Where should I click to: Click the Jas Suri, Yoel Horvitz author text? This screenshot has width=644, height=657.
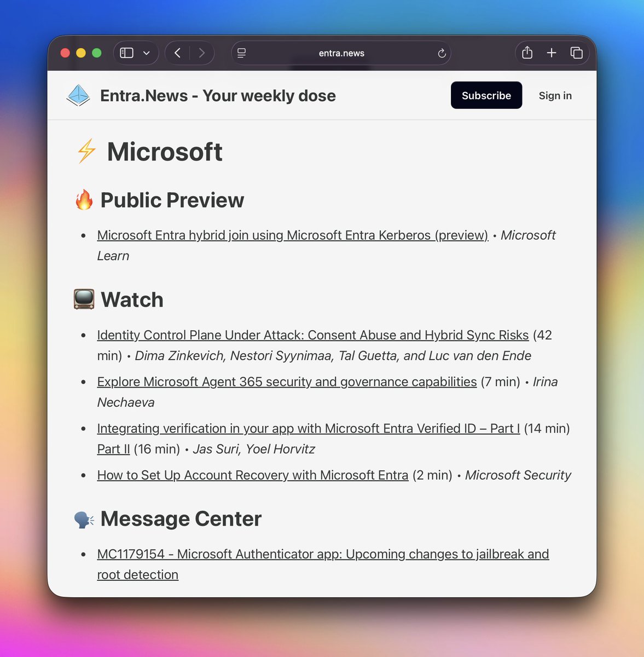click(254, 449)
